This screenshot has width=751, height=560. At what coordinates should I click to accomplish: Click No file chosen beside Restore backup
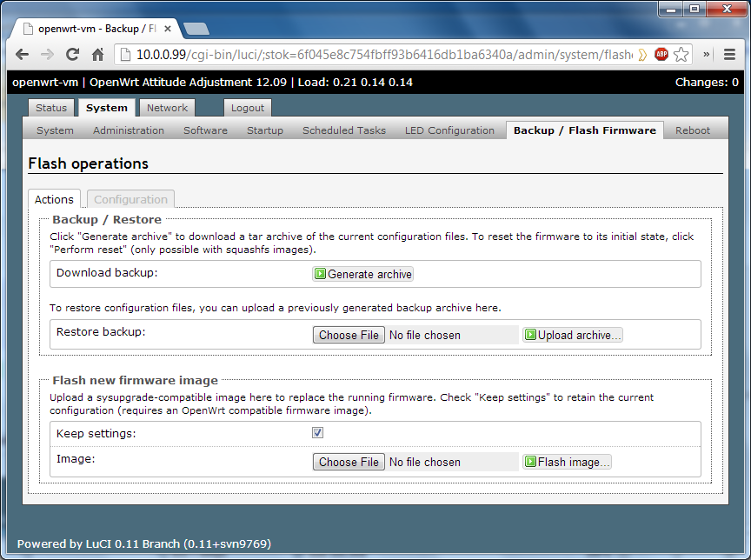tap(425, 336)
